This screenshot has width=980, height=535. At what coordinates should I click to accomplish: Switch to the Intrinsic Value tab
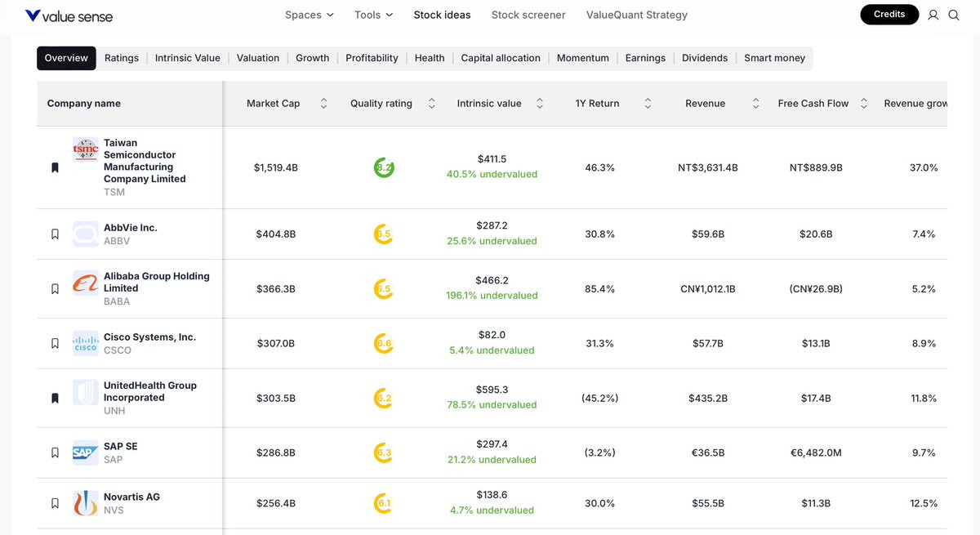[x=188, y=58]
